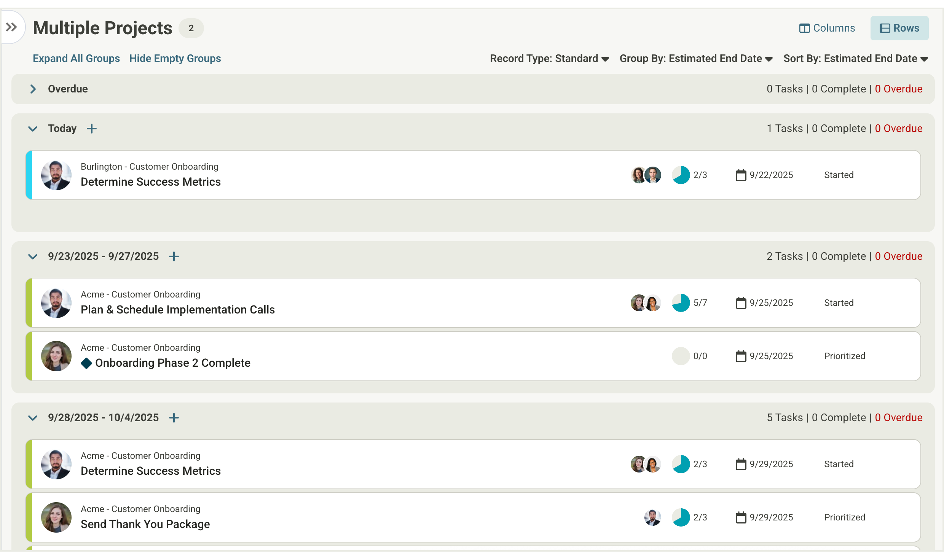
Task: Expand the Overdue group
Action: pyautogui.click(x=33, y=89)
